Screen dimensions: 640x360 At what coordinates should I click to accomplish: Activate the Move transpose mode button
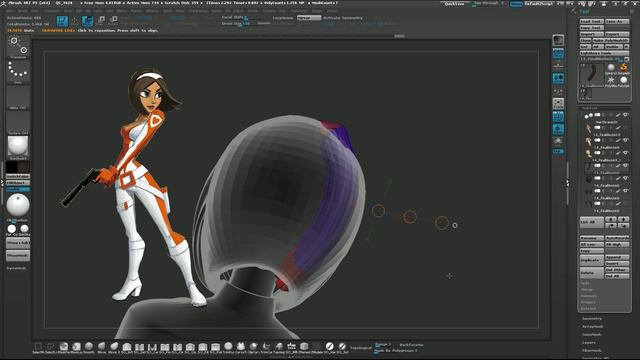click(x=87, y=21)
